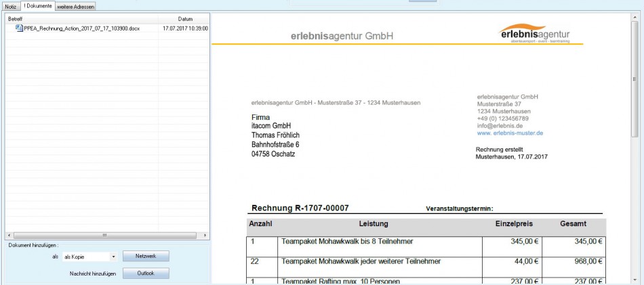Open the www.erlebnis-muster.de link
The width and height of the screenshot is (644, 285).
pos(510,133)
